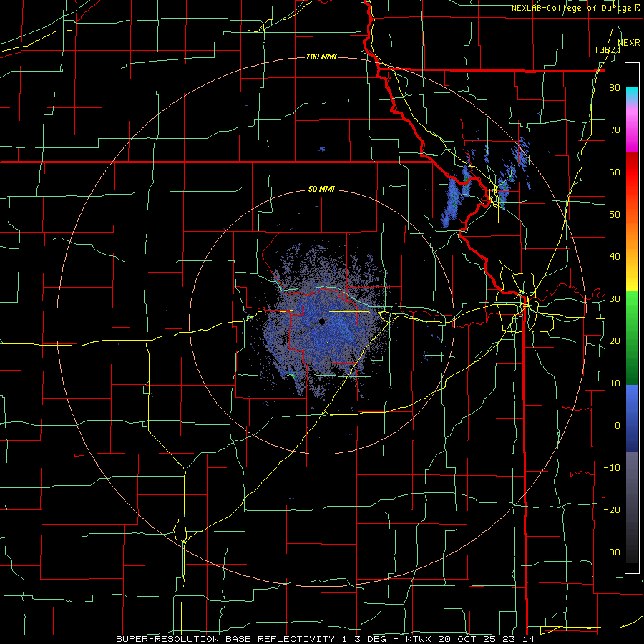Click the 0 value on dBZ scale
The image size is (644, 644).
click(x=618, y=426)
